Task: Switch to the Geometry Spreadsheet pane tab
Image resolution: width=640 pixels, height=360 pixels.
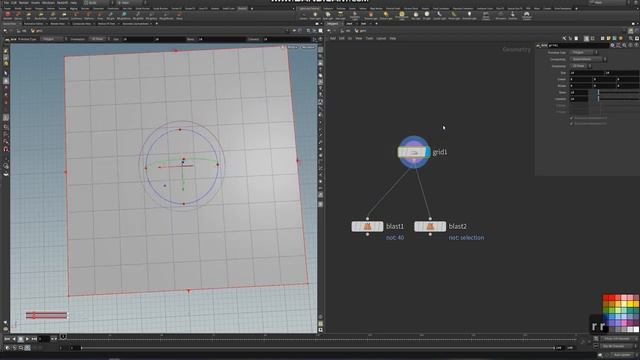Action: coord(136,24)
